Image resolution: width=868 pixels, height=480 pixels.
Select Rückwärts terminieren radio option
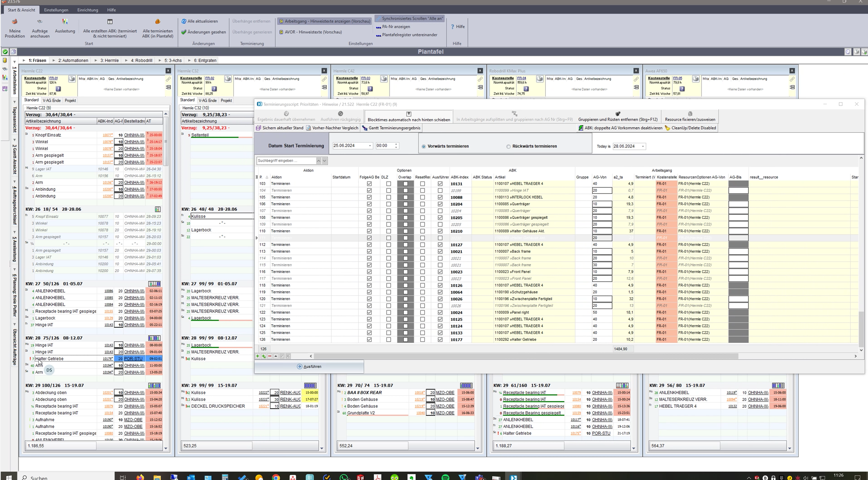(509, 146)
